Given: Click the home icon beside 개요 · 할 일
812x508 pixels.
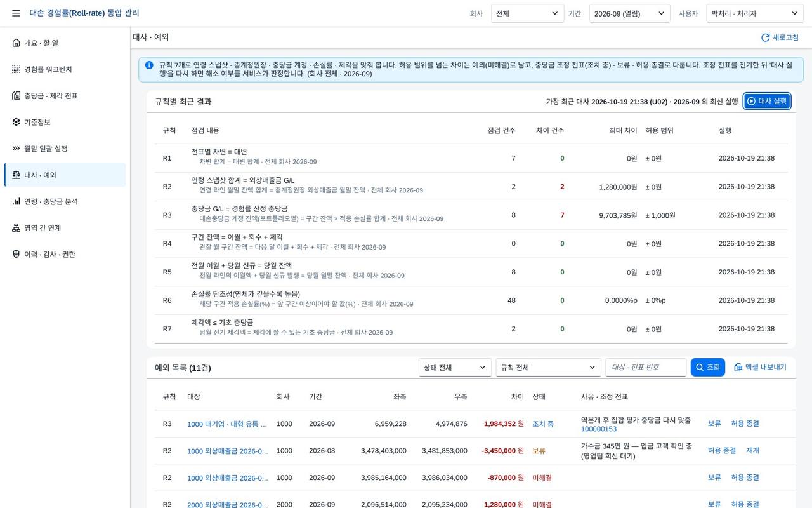Looking at the screenshot, I should pos(16,43).
